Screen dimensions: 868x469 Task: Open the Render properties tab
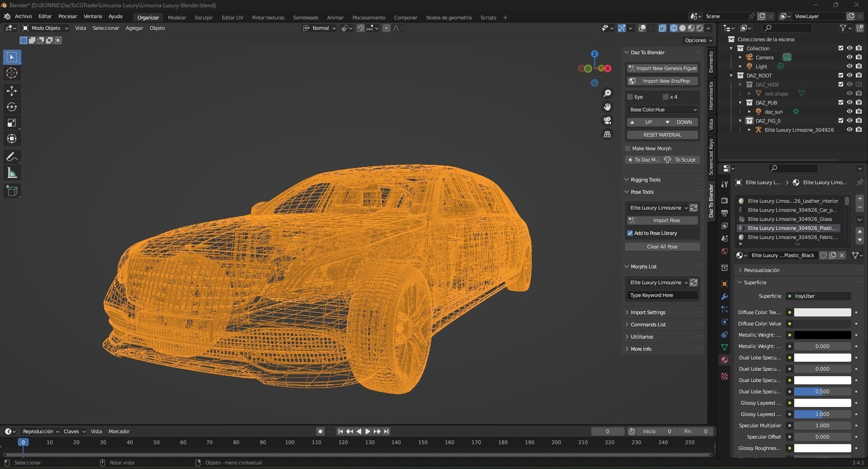pyautogui.click(x=725, y=201)
